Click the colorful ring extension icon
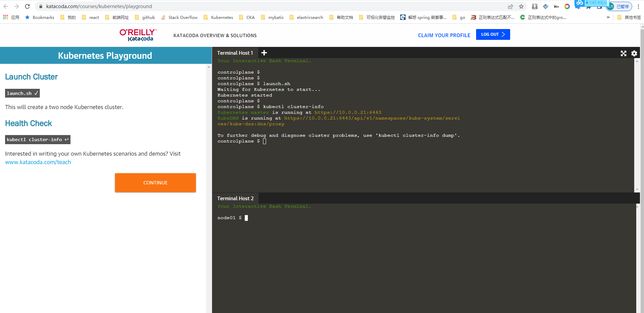Viewport: 644px width, 313px height. (x=567, y=6)
